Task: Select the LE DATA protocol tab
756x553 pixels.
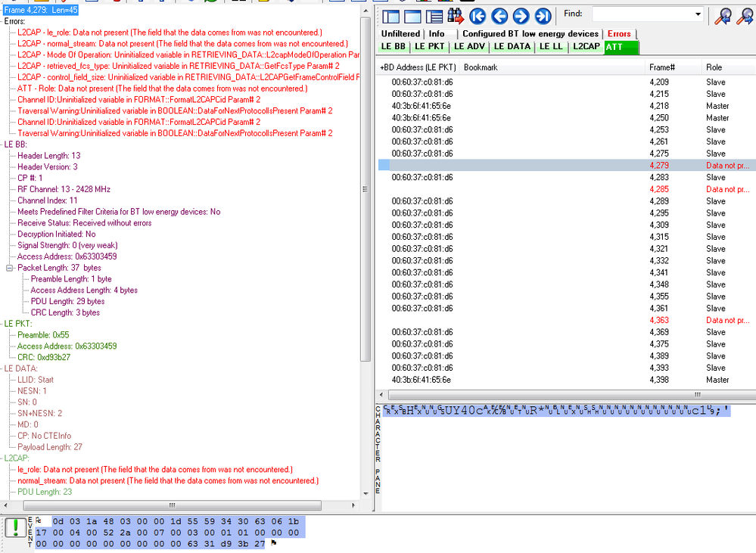Action: pos(512,46)
